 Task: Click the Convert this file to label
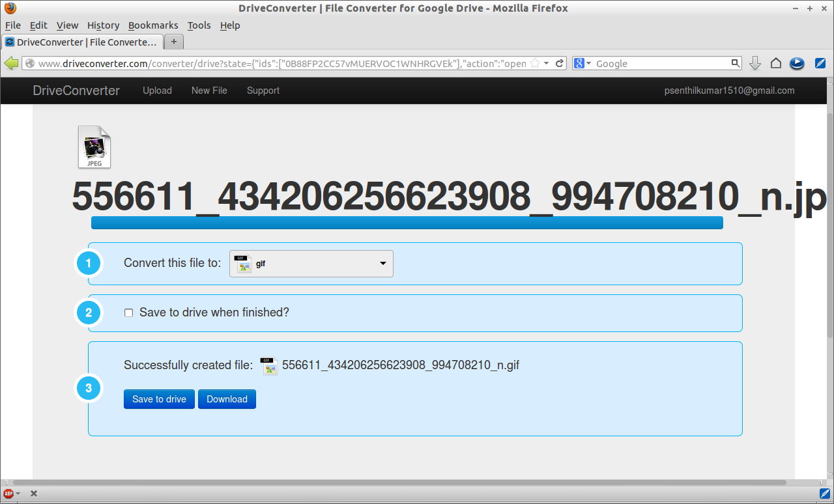(x=173, y=263)
